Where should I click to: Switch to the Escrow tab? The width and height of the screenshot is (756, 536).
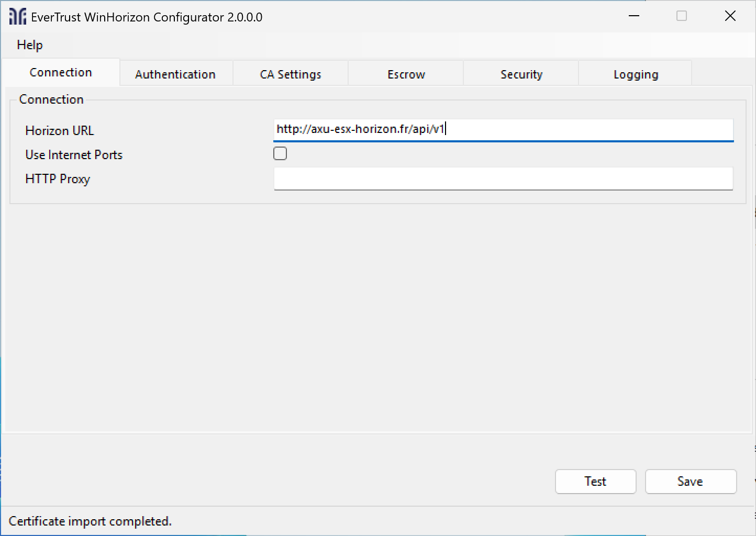406,74
